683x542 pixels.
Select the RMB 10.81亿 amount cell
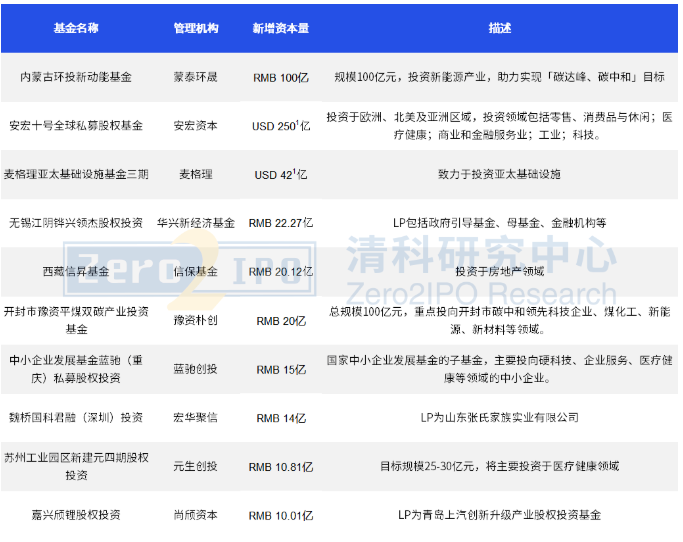coord(281,467)
